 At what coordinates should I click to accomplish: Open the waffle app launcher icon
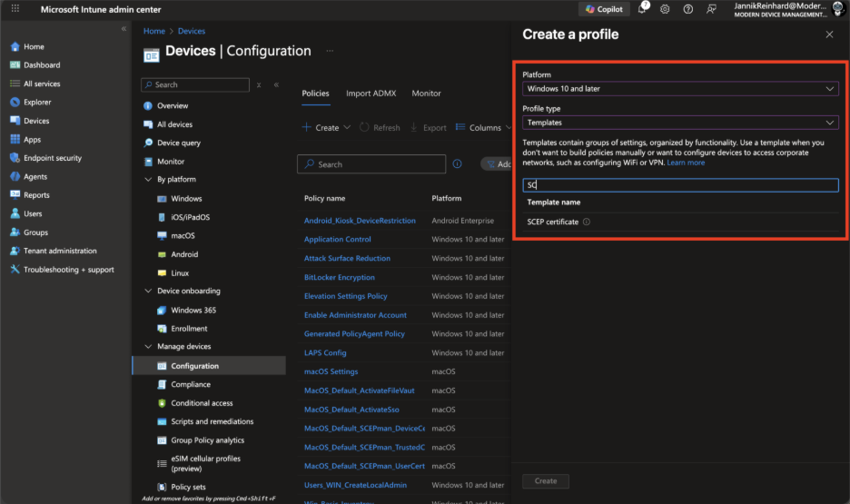coord(15,9)
